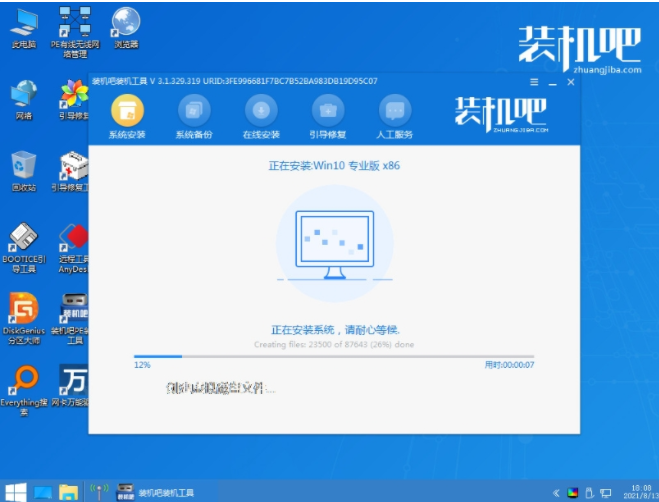659x502 pixels.
Task: Open the medical kit 引导修复工具 shortcut
Action: click(72, 172)
